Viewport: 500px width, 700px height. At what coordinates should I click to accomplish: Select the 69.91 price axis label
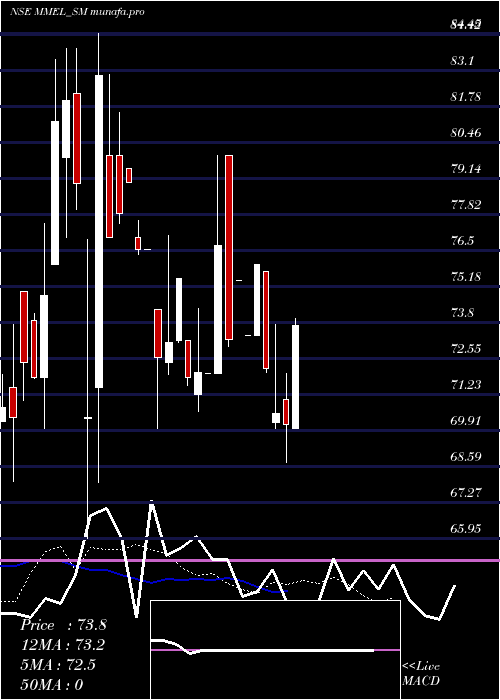[466, 421]
